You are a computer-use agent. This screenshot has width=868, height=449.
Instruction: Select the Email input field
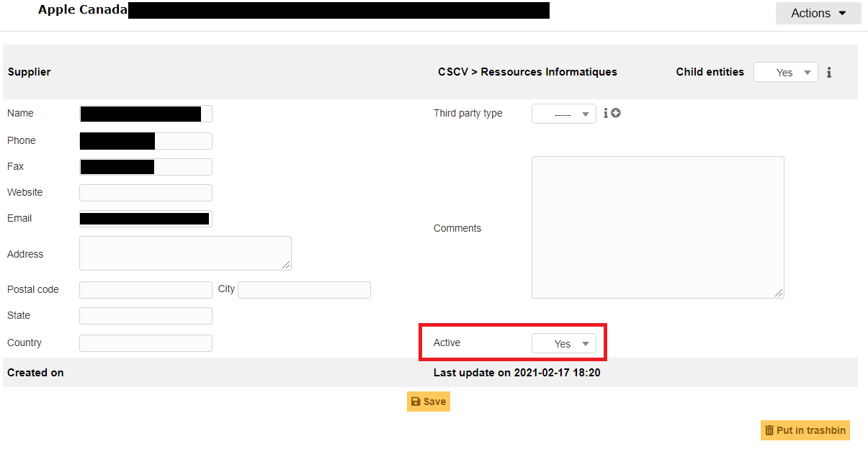146,219
